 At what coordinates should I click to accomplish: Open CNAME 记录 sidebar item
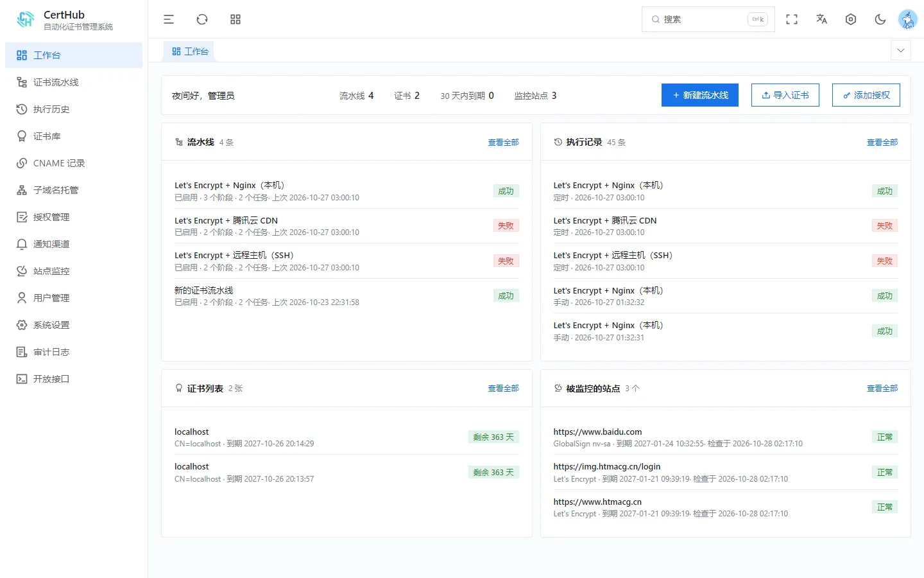[74, 163]
